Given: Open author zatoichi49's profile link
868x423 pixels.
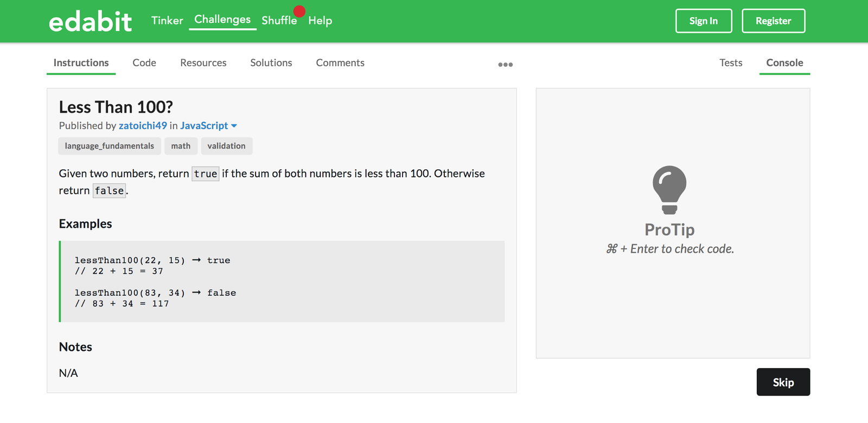Looking at the screenshot, I should tap(143, 126).
